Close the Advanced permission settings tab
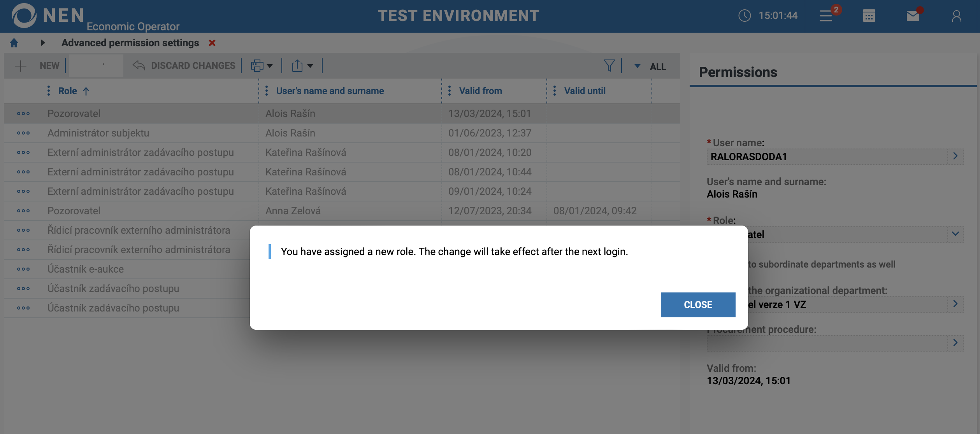 coord(212,43)
